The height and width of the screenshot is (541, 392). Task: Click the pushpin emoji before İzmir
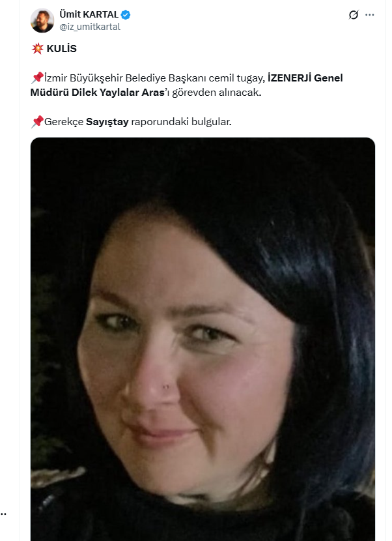37,78
